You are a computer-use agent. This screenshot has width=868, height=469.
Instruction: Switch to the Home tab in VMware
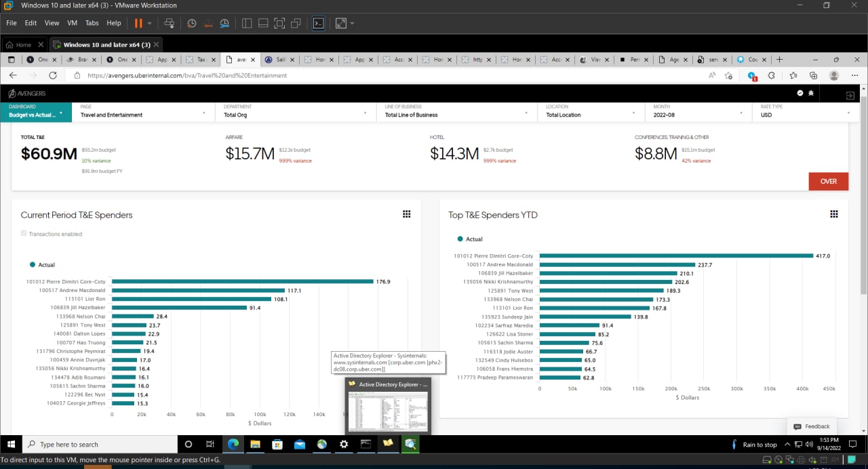pos(24,45)
